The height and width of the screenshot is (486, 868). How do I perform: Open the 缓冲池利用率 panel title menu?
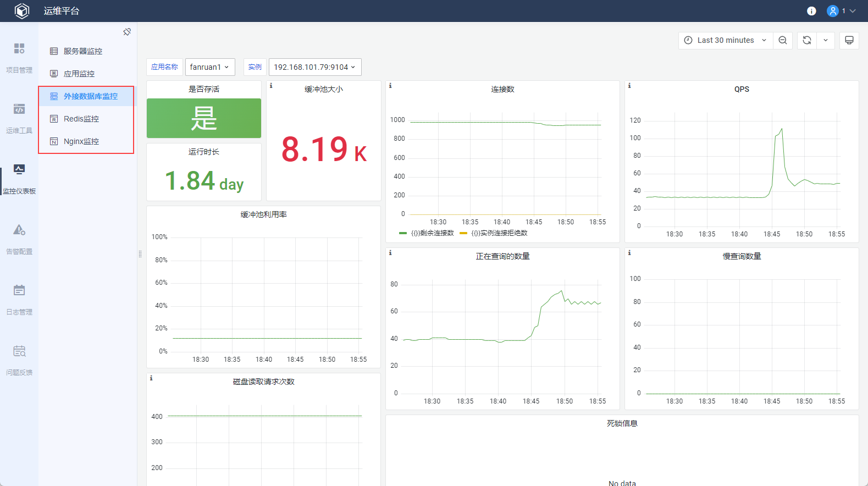pyautogui.click(x=264, y=214)
